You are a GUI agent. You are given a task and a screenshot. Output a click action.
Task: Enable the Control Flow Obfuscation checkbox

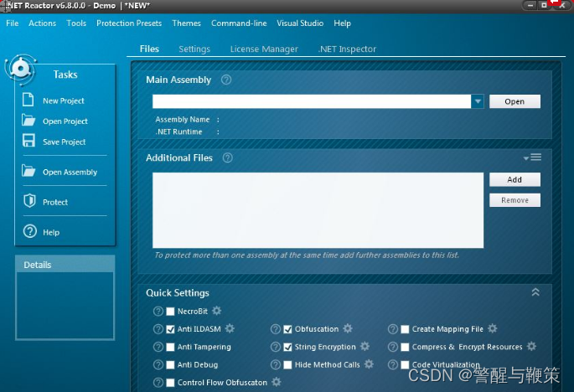tap(170, 383)
